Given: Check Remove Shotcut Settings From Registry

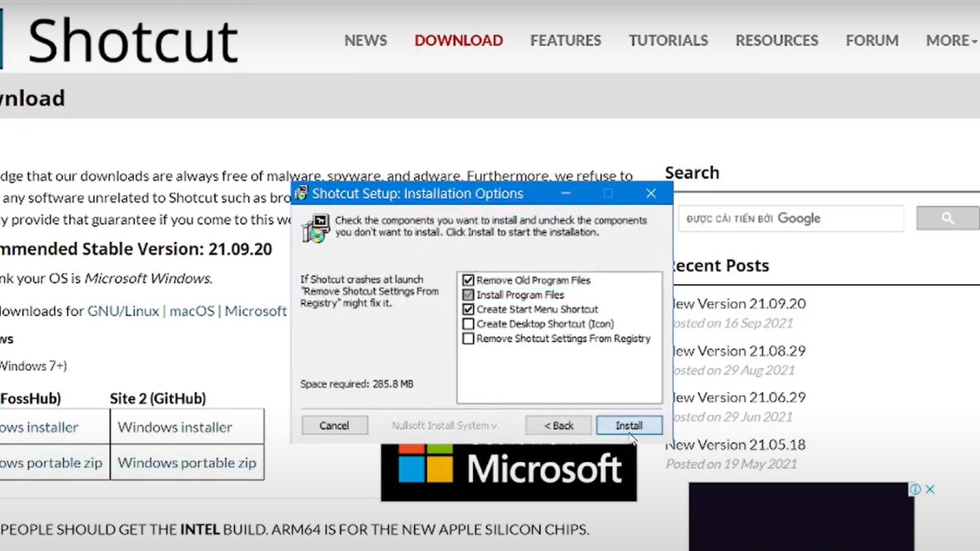Looking at the screenshot, I should pos(468,339).
